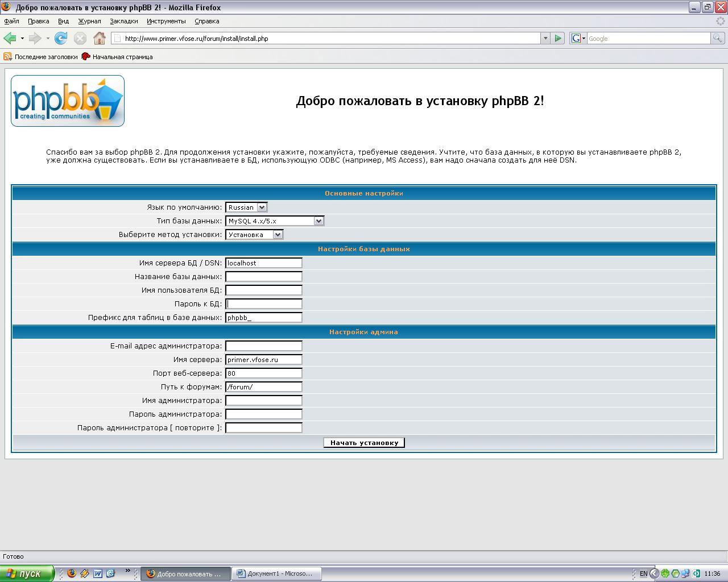
Task: Launch Firefox from quick launch bar
Action: (72, 573)
